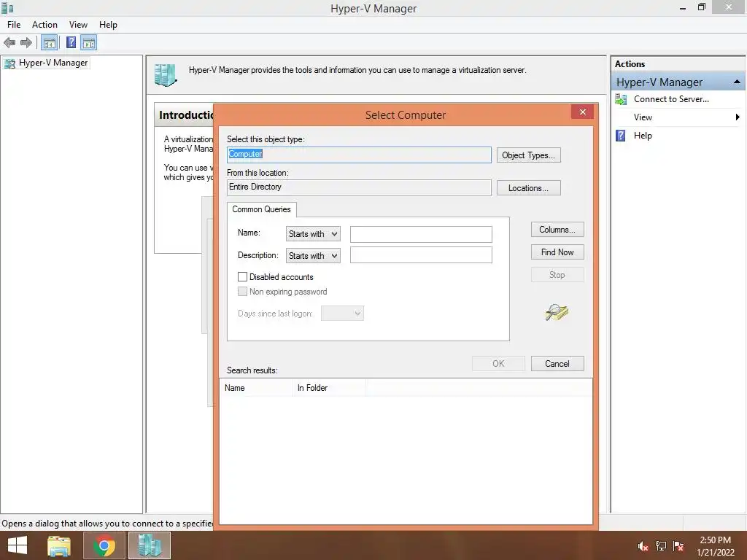Open the File menu
The height and width of the screenshot is (560, 747).
pos(14,25)
